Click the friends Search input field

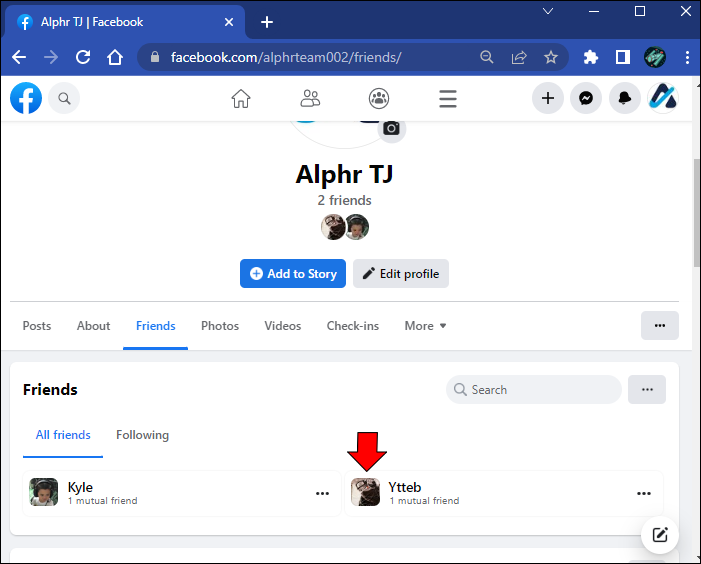pos(534,389)
